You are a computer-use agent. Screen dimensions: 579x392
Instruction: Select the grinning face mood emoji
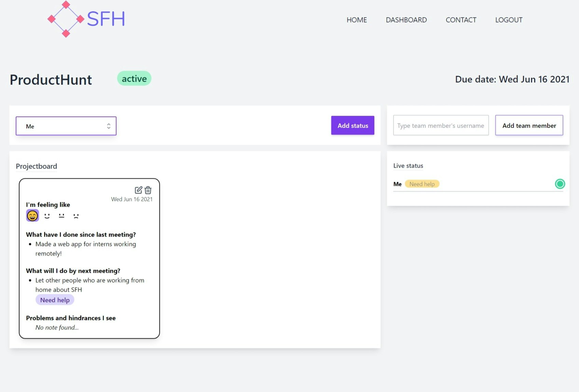(32, 215)
